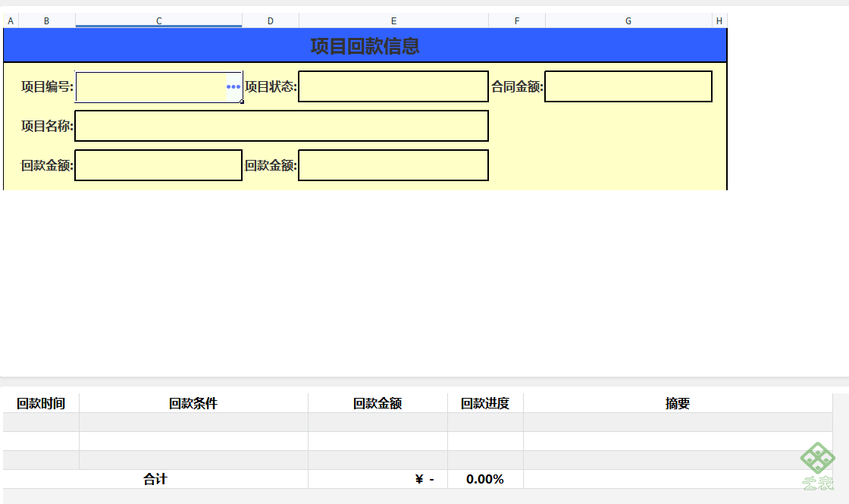Click the first row cell under 回款时间
The height and width of the screenshot is (504, 849).
click(x=41, y=422)
